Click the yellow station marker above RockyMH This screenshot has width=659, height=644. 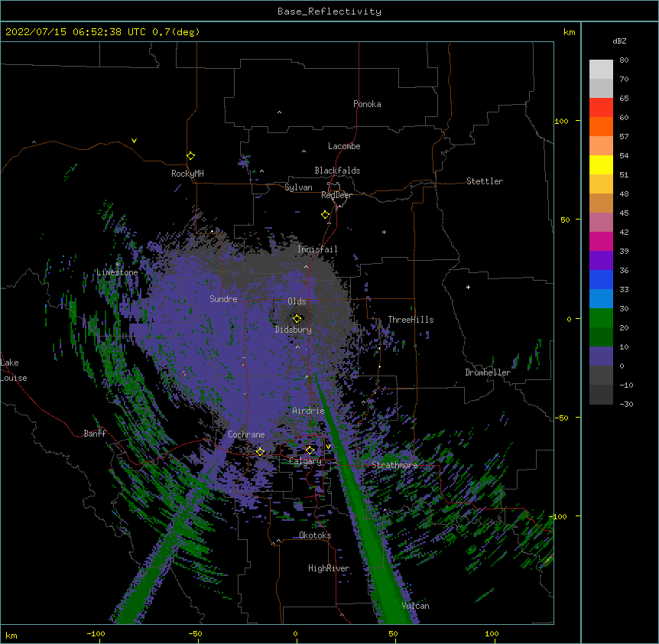click(x=190, y=156)
